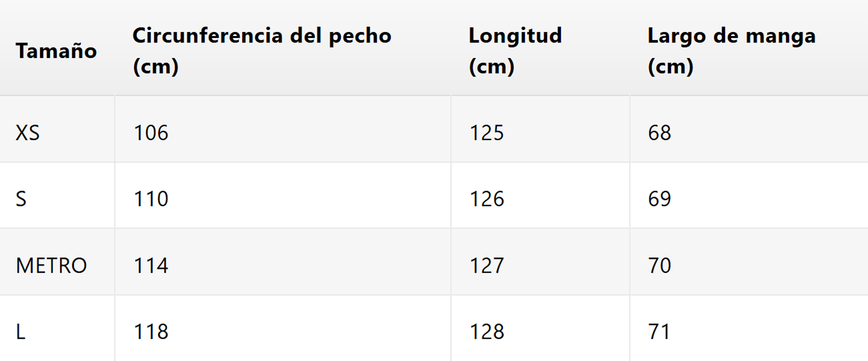The width and height of the screenshot is (868, 361).
Task: Pick sleeve length value 69
Action: pos(659,198)
